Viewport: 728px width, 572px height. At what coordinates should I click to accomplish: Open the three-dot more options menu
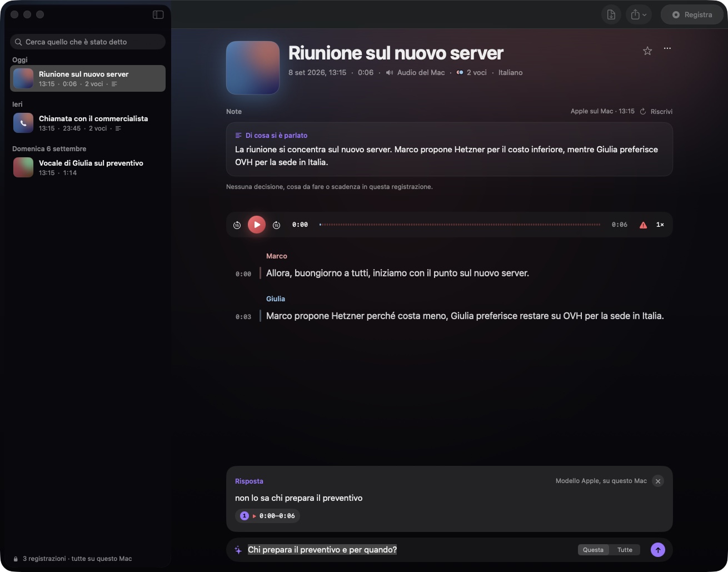coord(667,48)
